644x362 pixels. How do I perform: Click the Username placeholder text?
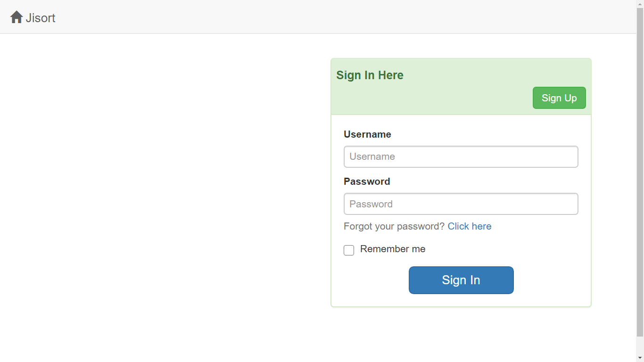coord(372,156)
